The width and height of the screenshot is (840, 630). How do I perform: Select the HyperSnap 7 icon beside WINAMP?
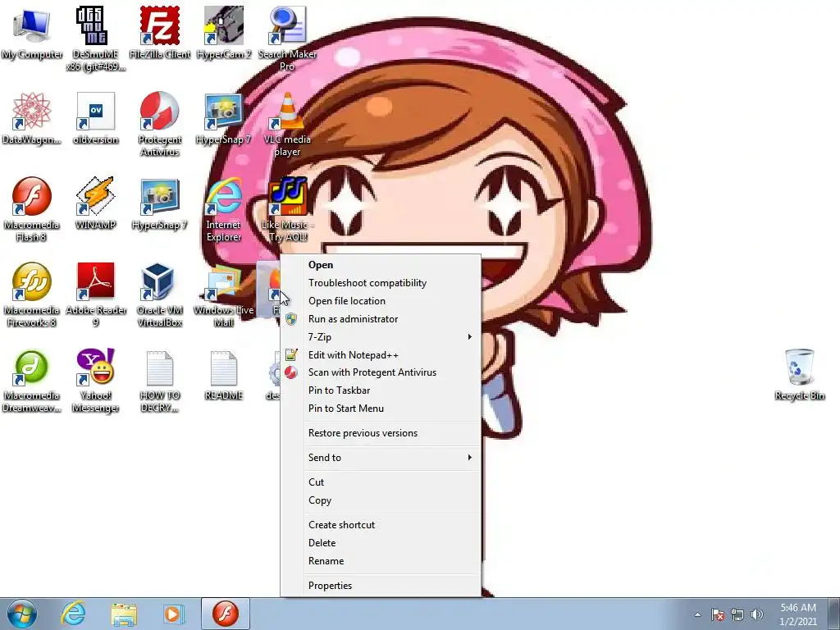pyautogui.click(x=160, y=204)
